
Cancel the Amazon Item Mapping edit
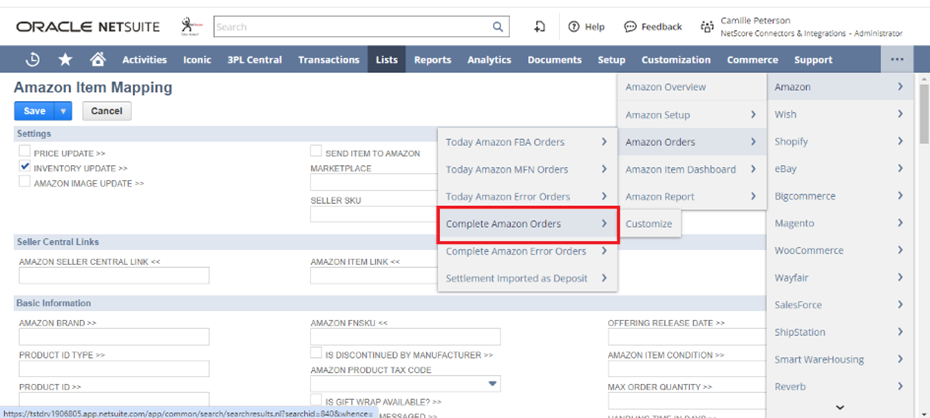click(x=107, y=111)
